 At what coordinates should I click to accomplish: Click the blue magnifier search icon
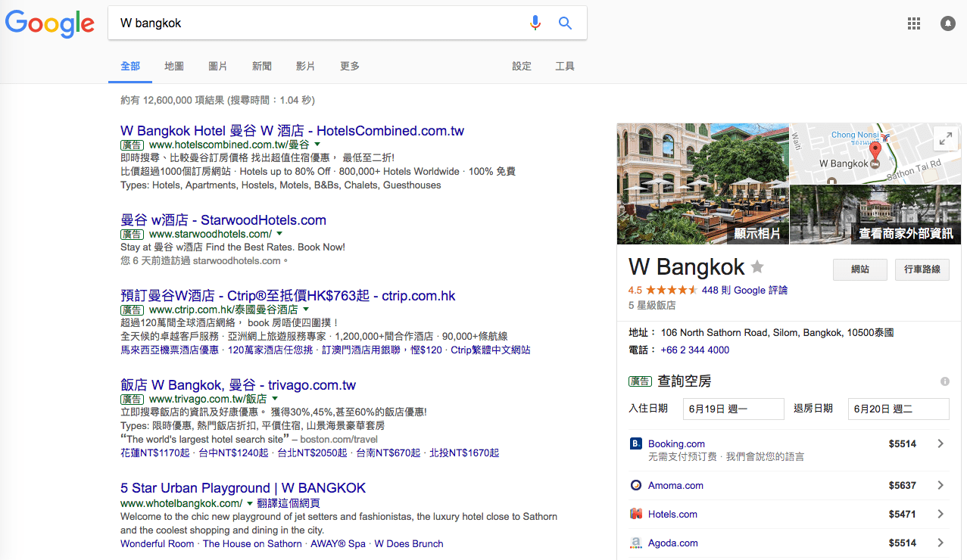(x=565, y=23)
